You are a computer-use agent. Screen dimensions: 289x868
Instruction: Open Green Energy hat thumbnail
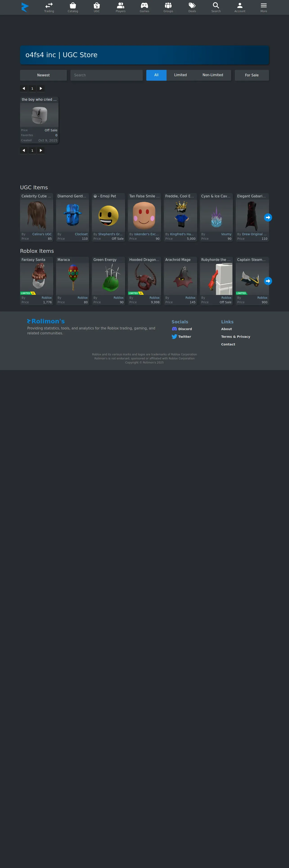[x=108, y=279]
